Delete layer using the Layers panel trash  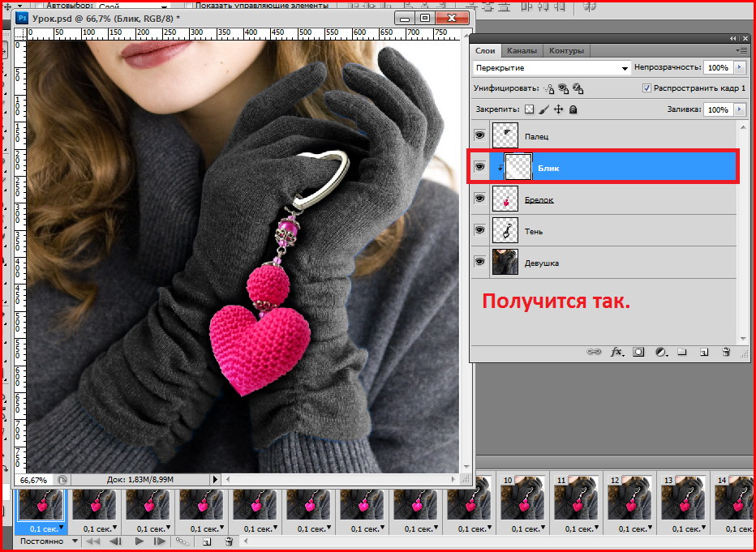pos(726,352)
